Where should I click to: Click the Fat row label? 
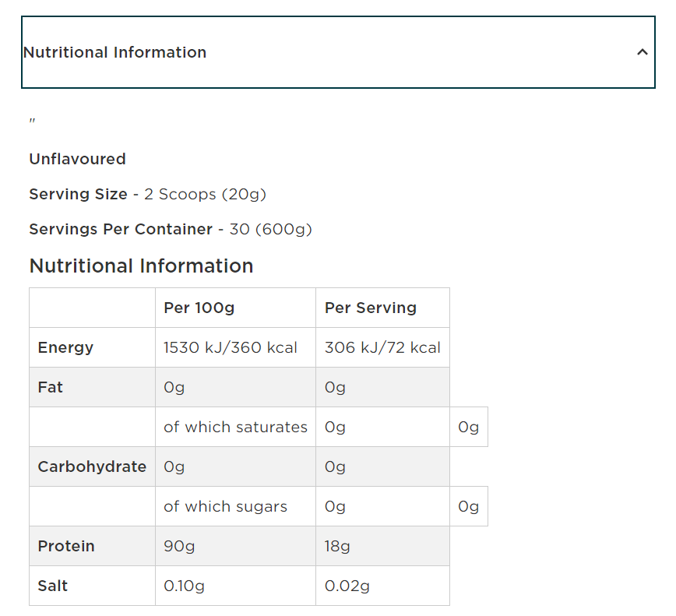tap(51, 387)
